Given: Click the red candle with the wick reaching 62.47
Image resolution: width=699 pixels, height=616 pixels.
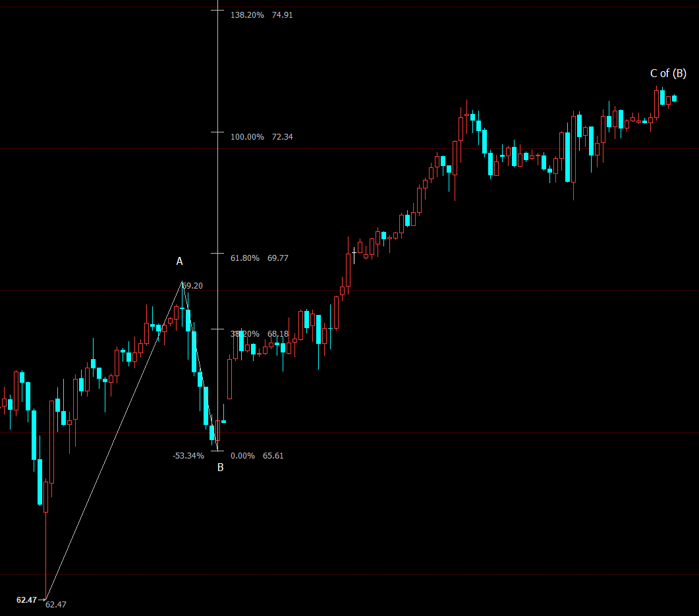Looking at the screenshot, I should (45, 496).
